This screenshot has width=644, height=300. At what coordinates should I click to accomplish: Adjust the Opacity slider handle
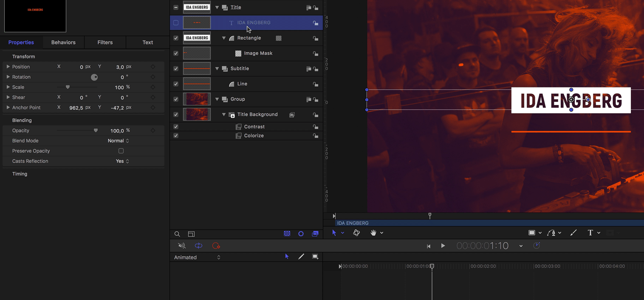tap(96, 130)
